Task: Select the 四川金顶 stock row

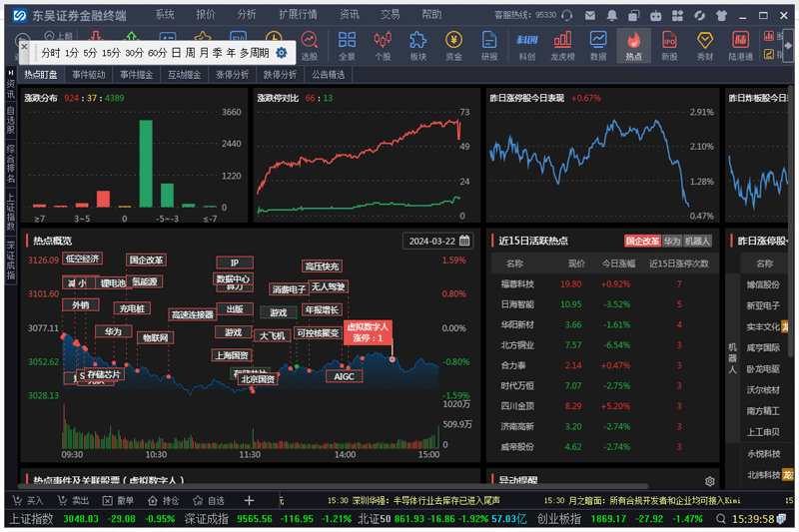Action: click(x=604, y=406)
